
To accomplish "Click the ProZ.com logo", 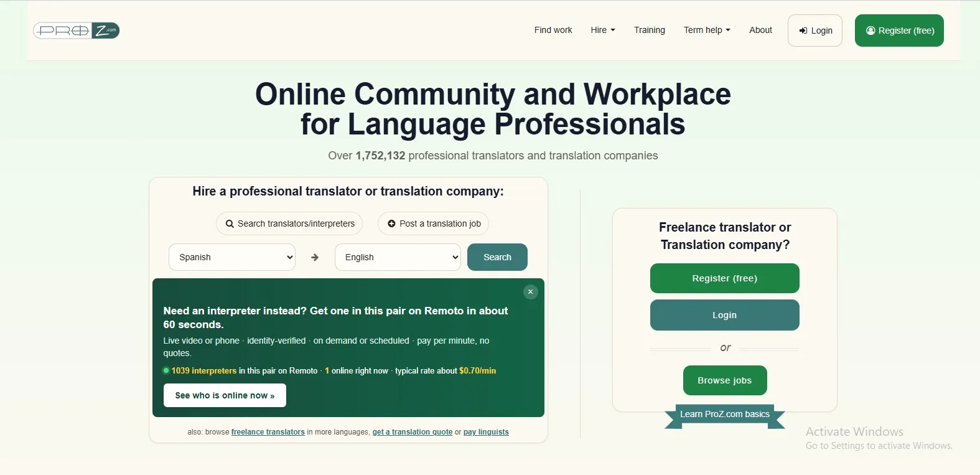I will pyautogui.click(x=77, y=31).
